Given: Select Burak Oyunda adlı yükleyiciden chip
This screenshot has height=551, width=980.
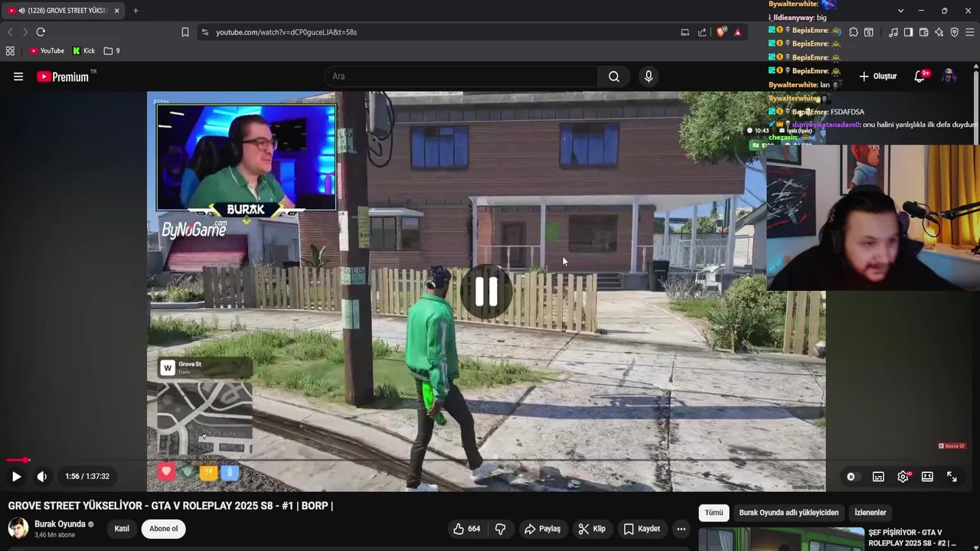Looking at the screenshot, I should [x=789, y=513].
